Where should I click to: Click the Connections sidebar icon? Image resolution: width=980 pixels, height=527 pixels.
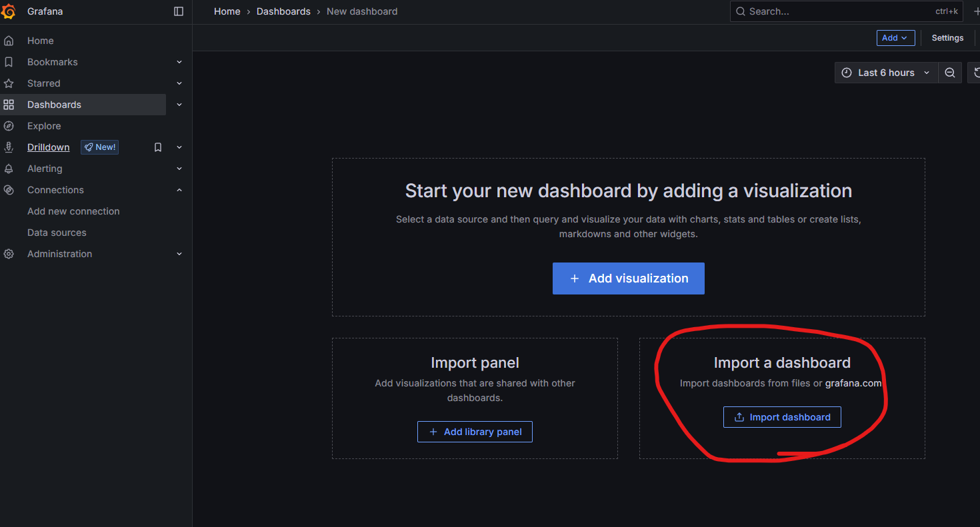point(9,190)
